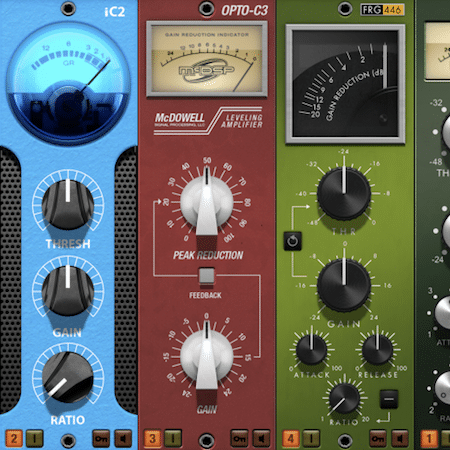The width and height of the screenshot is (450, 450).
Task: Click the 'RELEASE' label on FRG 446
Action: pos(378,375)
